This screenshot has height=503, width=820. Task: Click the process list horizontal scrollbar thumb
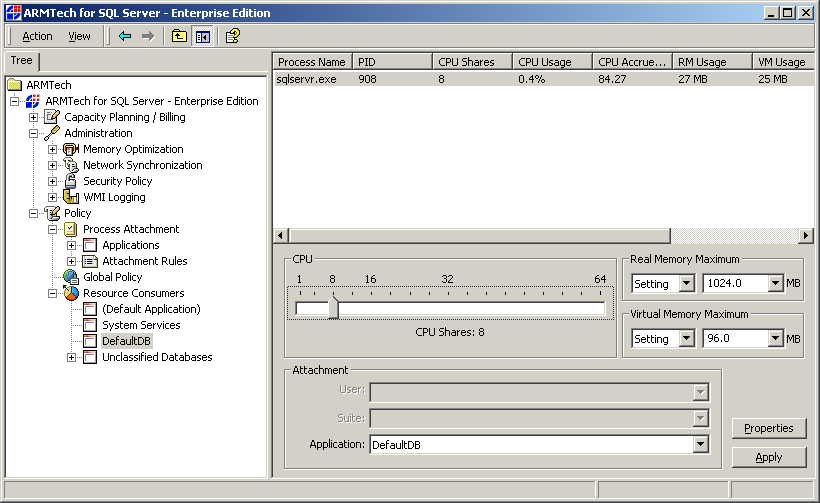(x=478, y=235)
